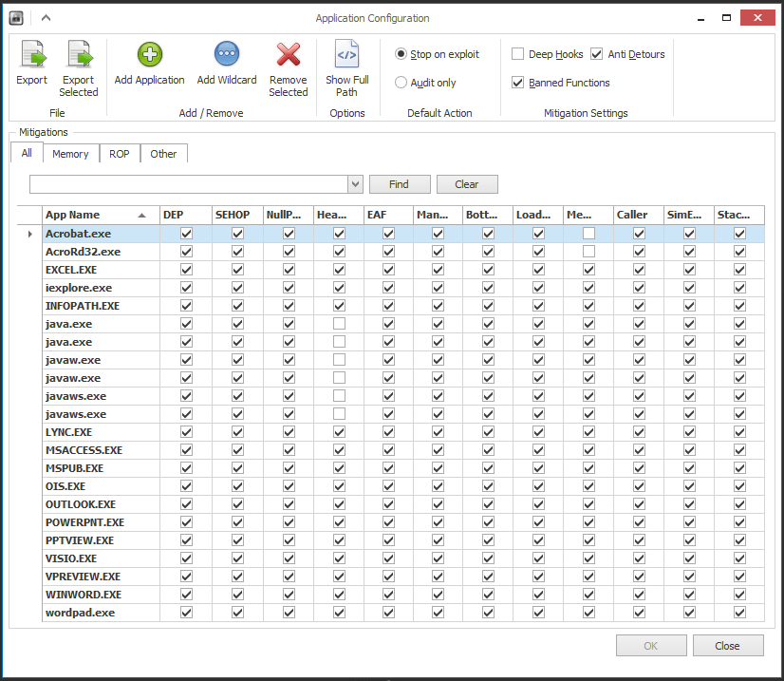Select the Audit only radio button
Image resolution: width=784 pixels, height=681 pixels.
401,82
